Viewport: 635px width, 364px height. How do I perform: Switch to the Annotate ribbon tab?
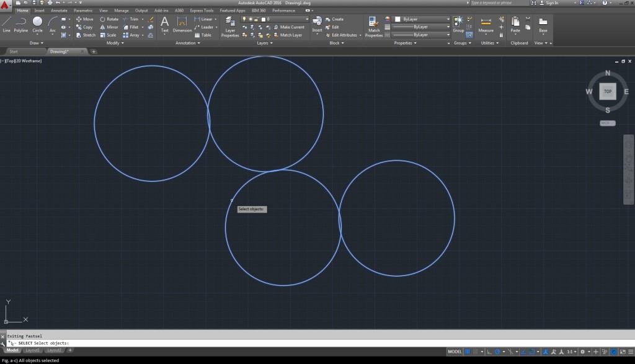pyautogui.click(x=60, y=11)
